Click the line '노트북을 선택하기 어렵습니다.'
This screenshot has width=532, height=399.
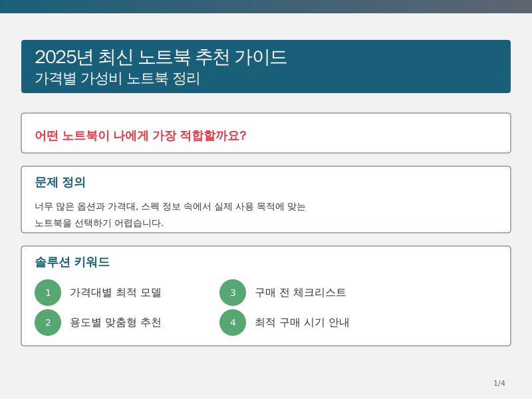(x=99, y=223)
